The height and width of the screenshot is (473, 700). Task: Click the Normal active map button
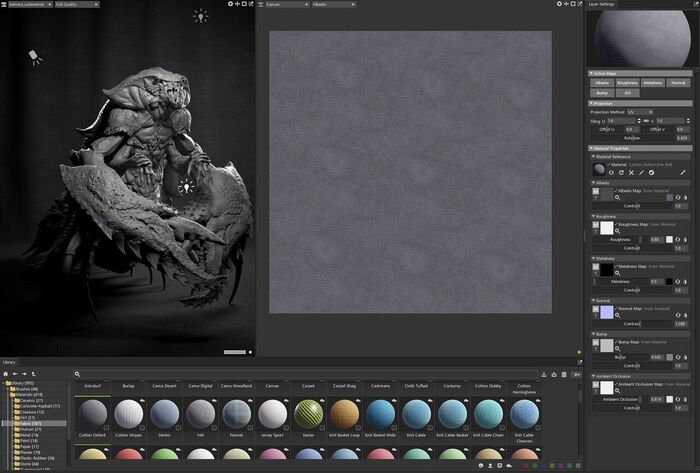point(678,82)
